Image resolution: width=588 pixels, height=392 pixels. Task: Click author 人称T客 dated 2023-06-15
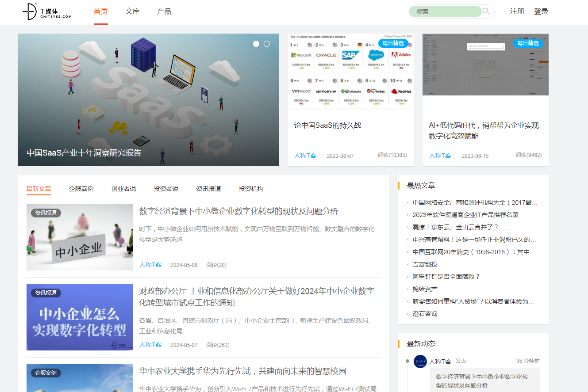(x=440, y=156)
